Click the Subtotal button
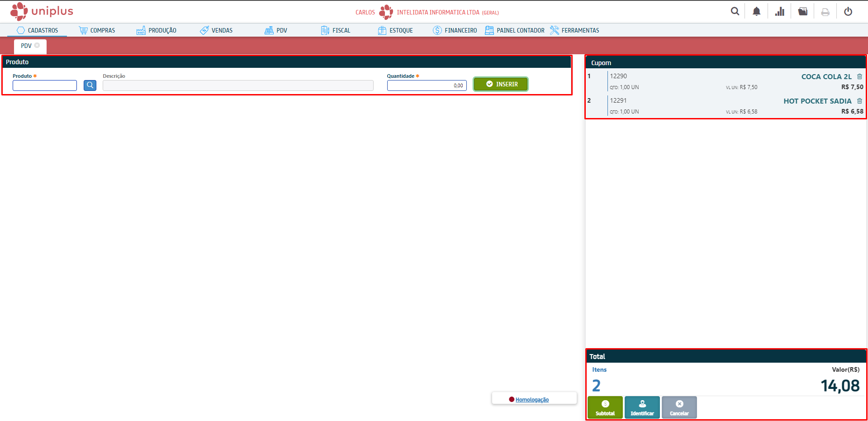 pyautogui.click(x=605, y=407)
